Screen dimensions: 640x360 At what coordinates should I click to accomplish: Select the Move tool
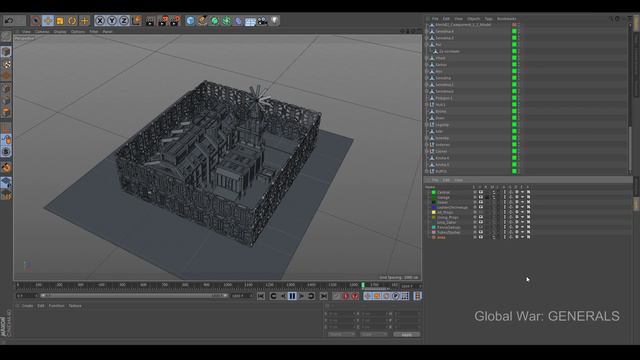click(48, 20)
